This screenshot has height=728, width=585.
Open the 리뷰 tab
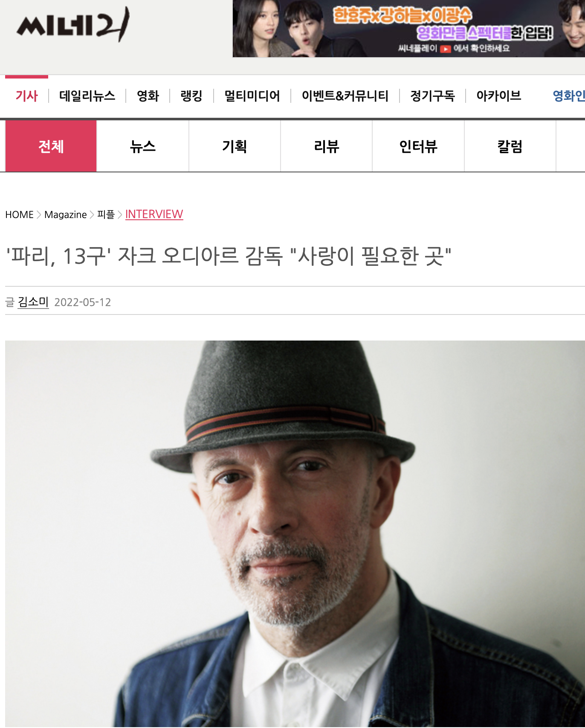pyautogui.click(x=327, y=146)
